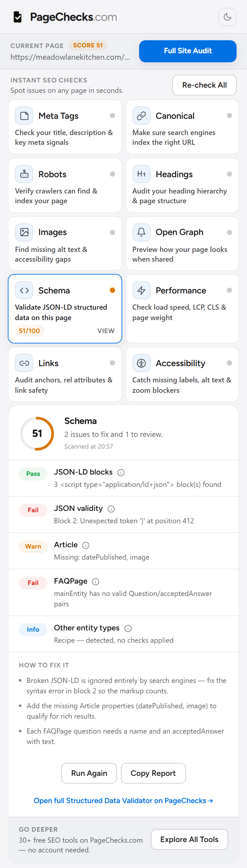Image resolution: width=247 pixels, height=868 pixels.
Task: Select 'Recipe — detected, no checks applied' text
Action: coord(114,640)
